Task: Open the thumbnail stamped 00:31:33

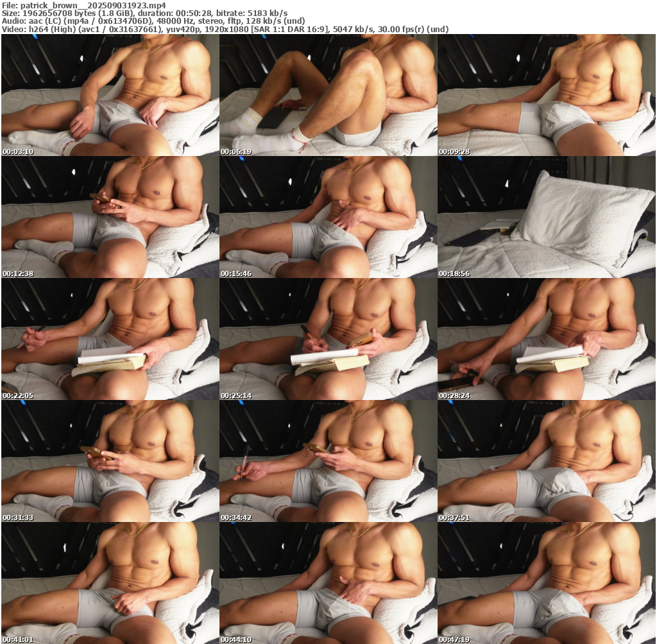Action: coord(110,461)
